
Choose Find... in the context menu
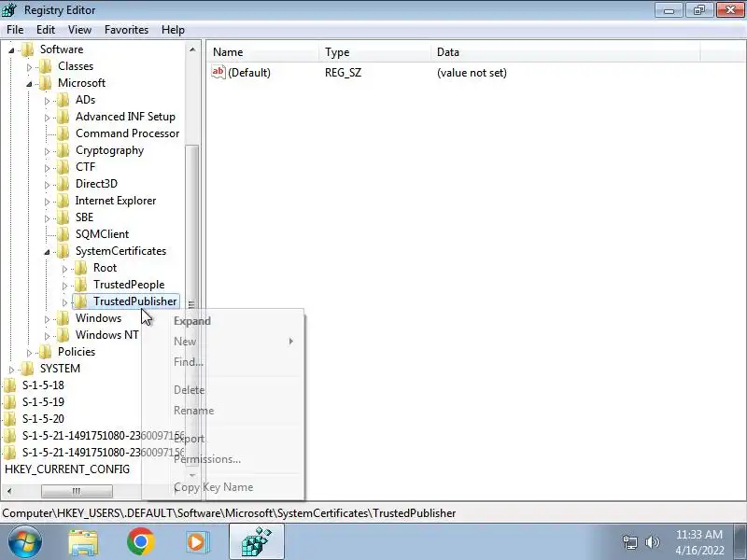[222, 362]
